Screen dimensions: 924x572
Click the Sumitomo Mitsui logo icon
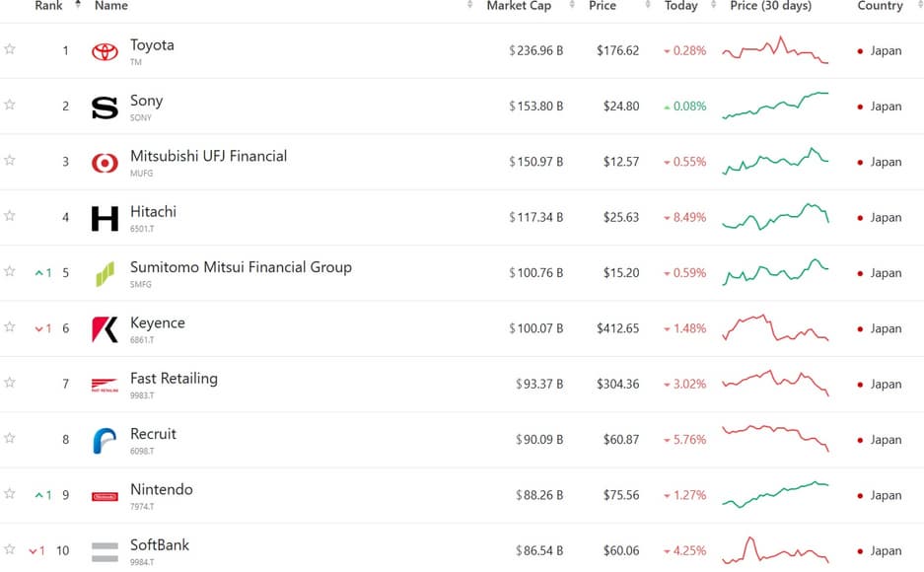coord(105,274)
